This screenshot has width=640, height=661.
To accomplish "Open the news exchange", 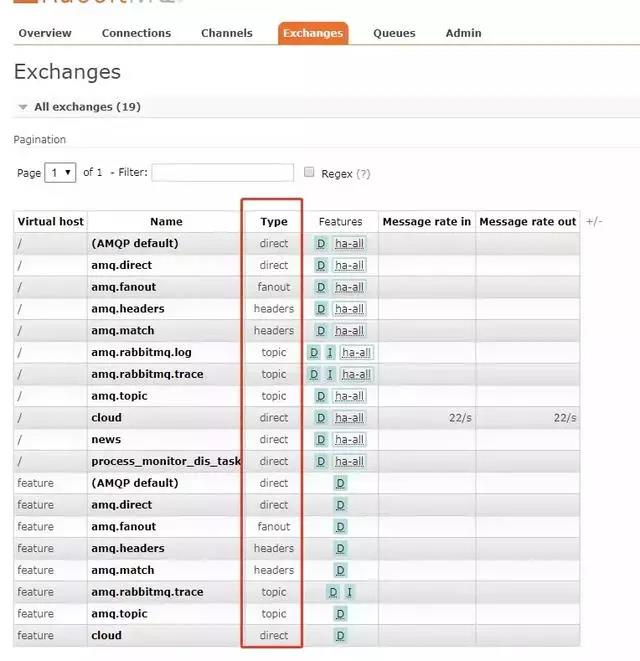I will pyautogui.click(x=106, y=439).
